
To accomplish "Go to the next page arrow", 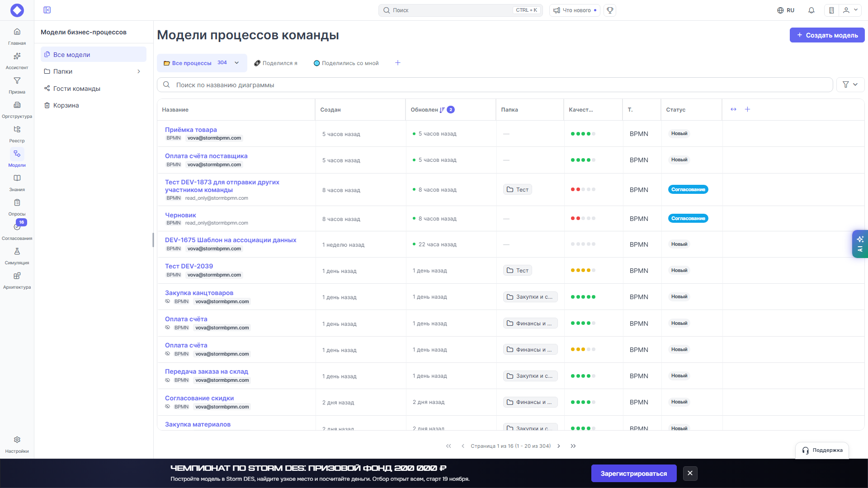I will [559, 446].
